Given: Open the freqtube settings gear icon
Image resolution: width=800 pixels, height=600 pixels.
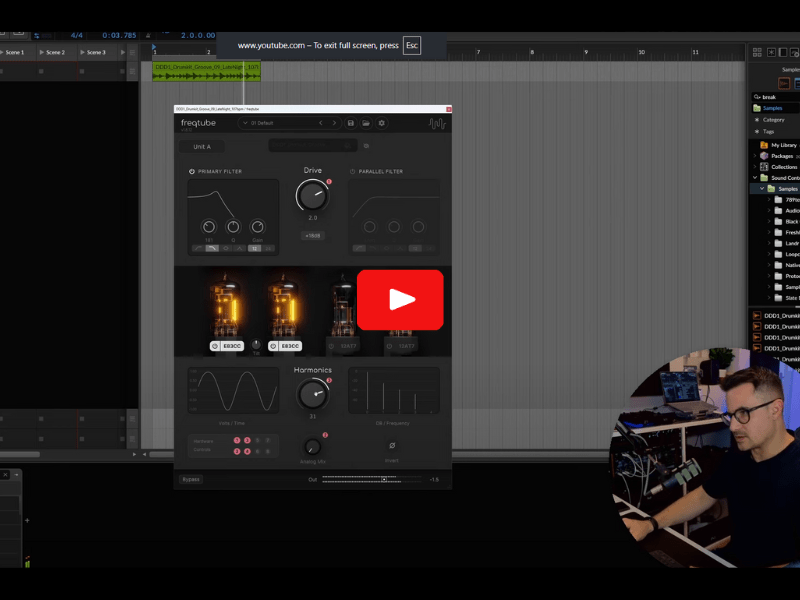Looking at the screenshot, I should pyautogui.click(x=381, y=123).
